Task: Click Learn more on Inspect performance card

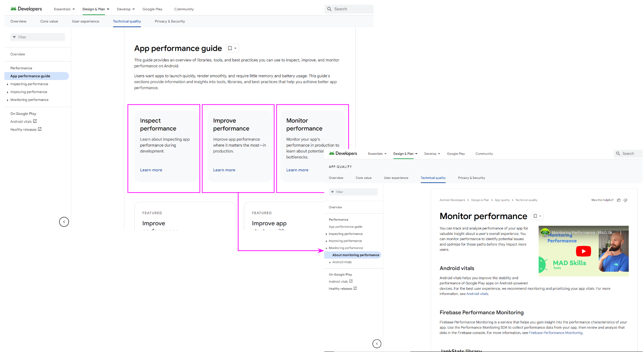Action: coord(151,170)
